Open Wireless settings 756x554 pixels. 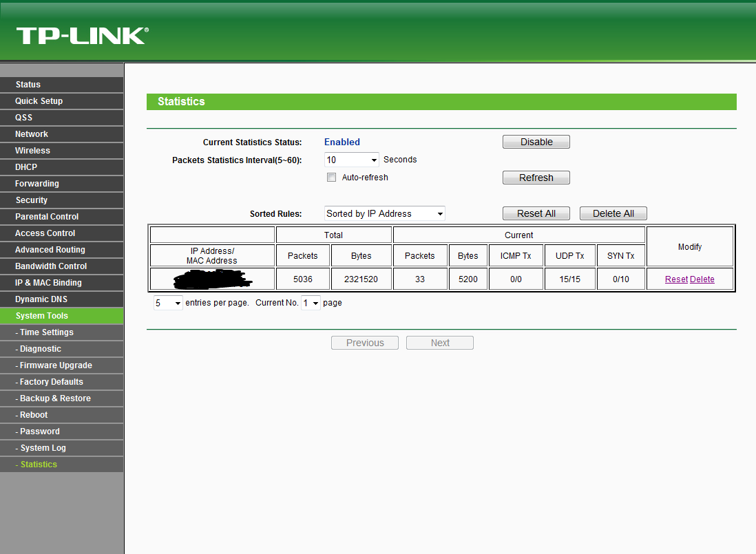click(62, 151)
